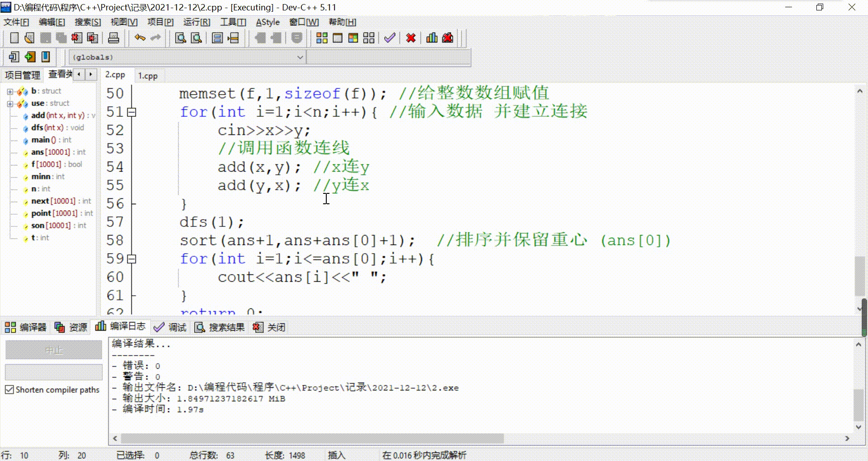
Task: Click the Run program icon
Action: click(338, 38)
